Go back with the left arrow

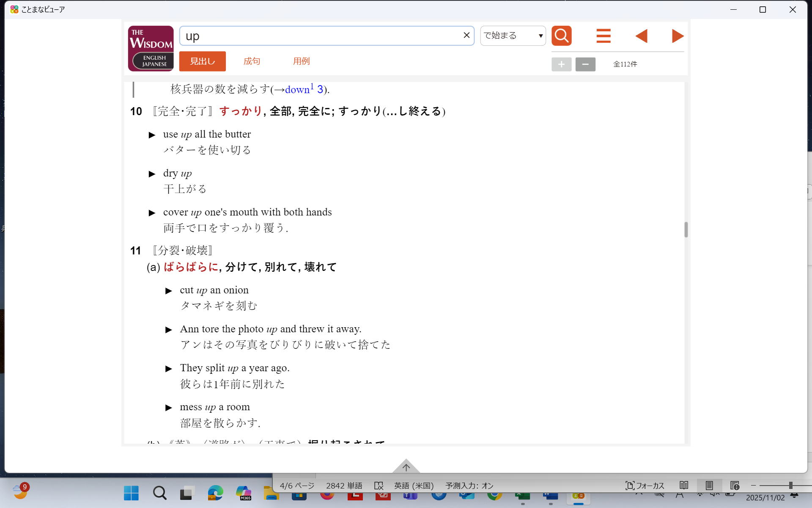(x=641, y=36)
